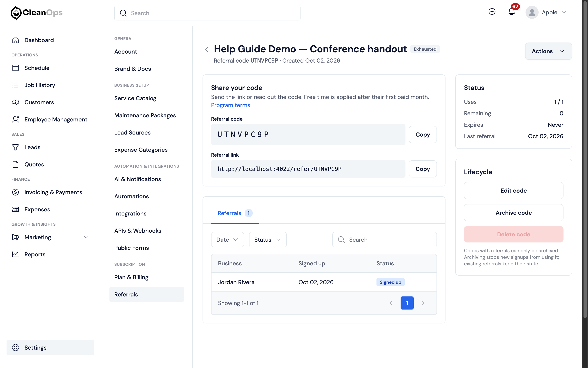This screenshot has height=368, width=588.
Task: Click the Edit code button
Action: click(x=513, y=191)
